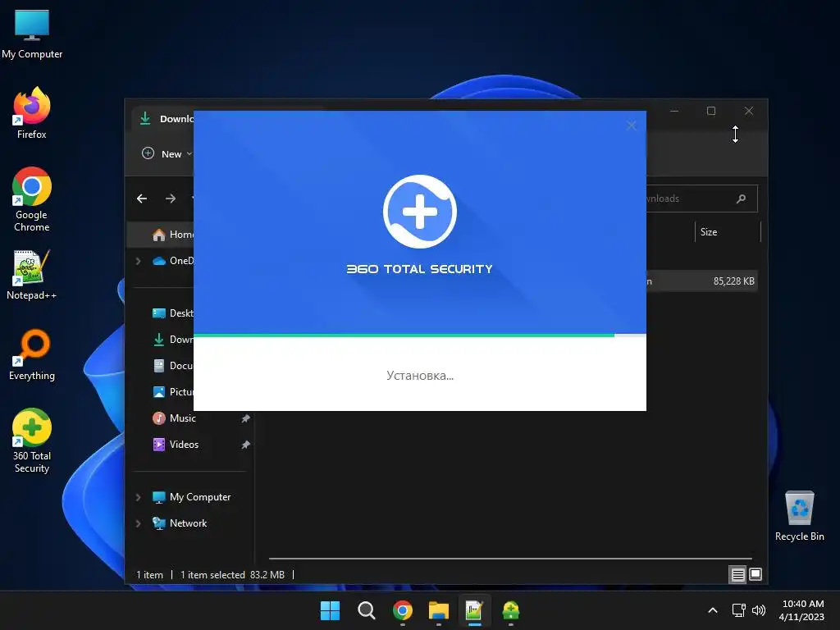The image size is (840, 630).
Task: Close the 360 Total Security installer
Action: point(632,126)
